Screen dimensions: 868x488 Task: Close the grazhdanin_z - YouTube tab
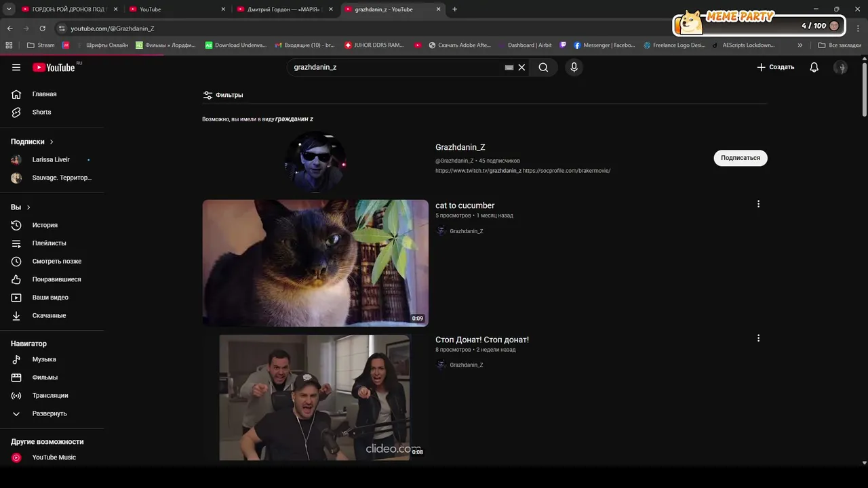[439, 9]
